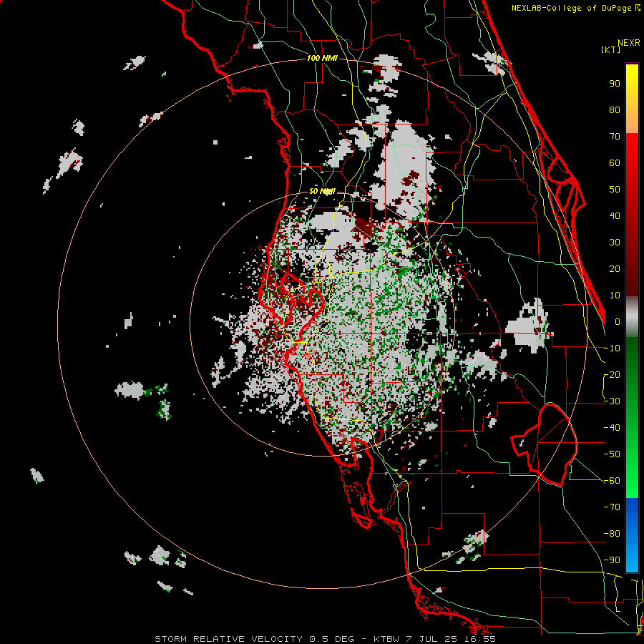
Task: Click the 10 value on velocity scale
Action: (615, 296)
